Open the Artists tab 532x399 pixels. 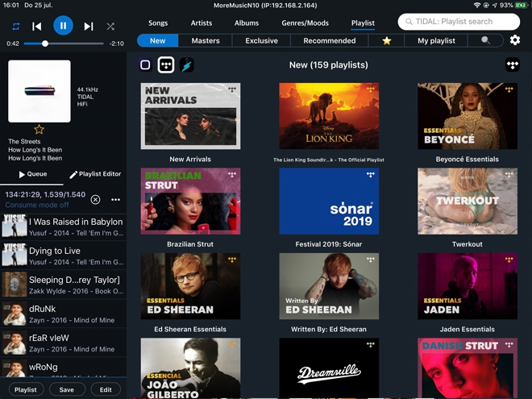pos(202,23)
